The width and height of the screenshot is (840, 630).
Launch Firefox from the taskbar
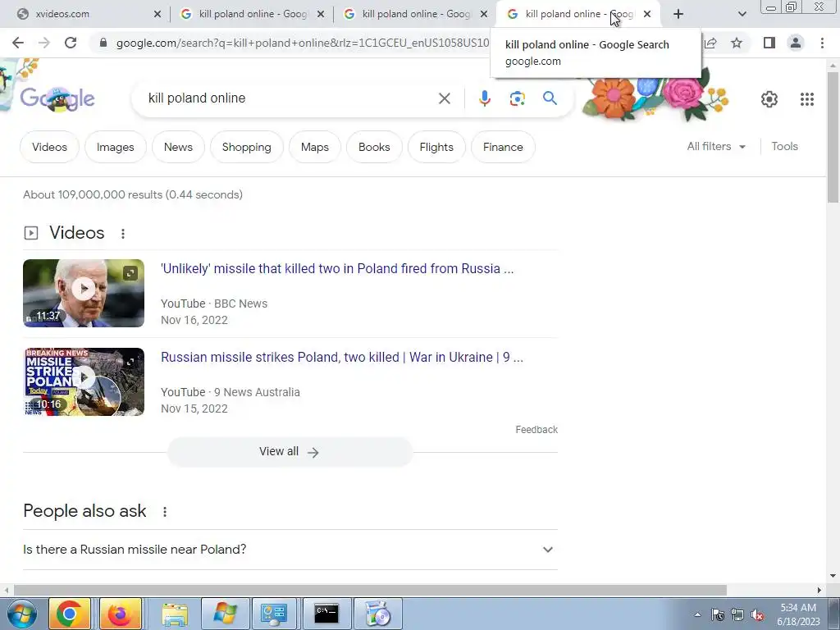click(x=120, y=614)
